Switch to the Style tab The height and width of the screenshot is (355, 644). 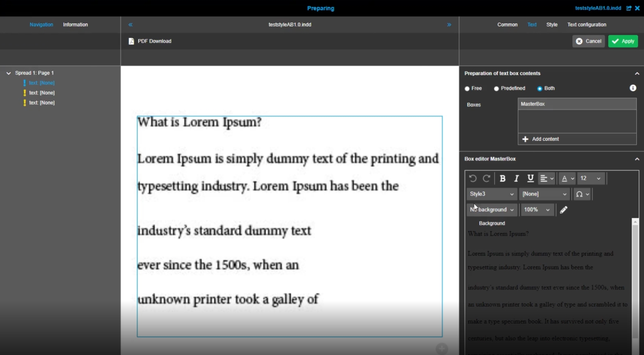(552, 25)
